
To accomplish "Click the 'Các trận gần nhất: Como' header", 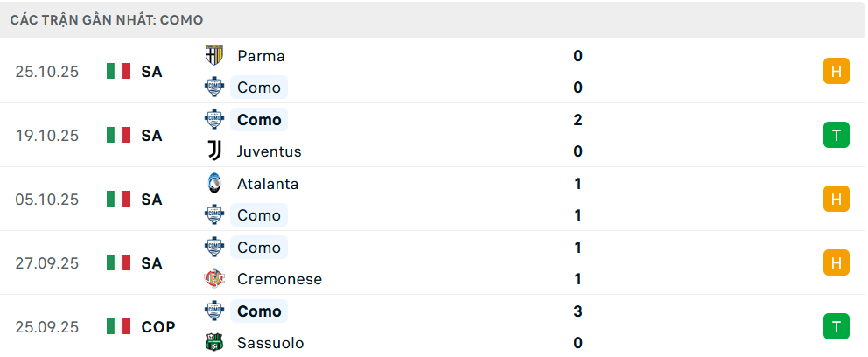I will tap(109, 19).
